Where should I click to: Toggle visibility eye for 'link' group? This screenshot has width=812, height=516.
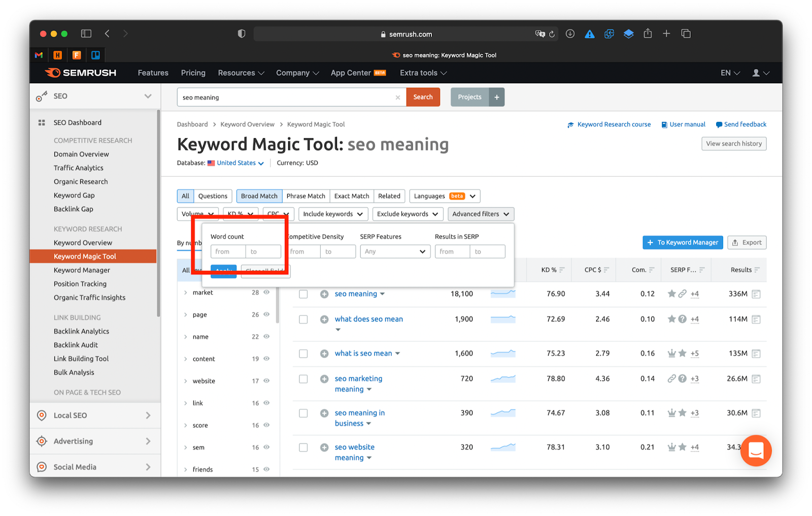[x=266, y=403]
